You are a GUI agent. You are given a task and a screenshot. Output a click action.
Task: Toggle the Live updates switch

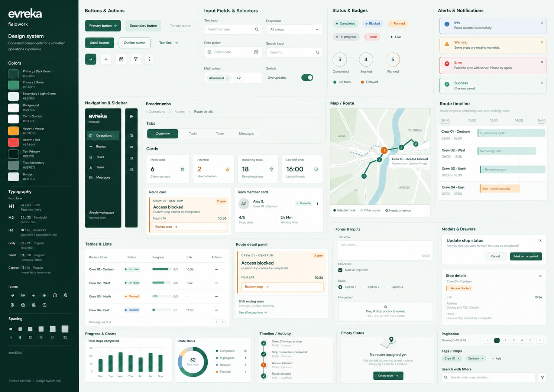[307, 78]
